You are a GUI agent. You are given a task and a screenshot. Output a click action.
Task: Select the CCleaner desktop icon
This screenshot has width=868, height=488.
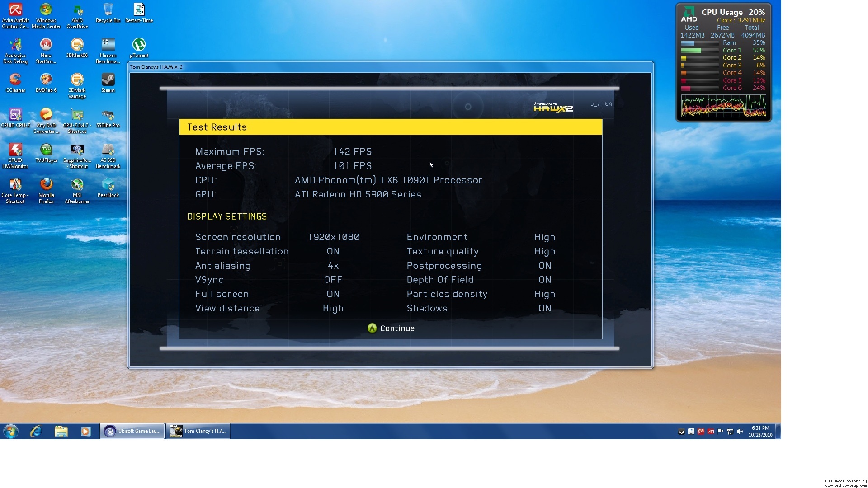(15, 83)
